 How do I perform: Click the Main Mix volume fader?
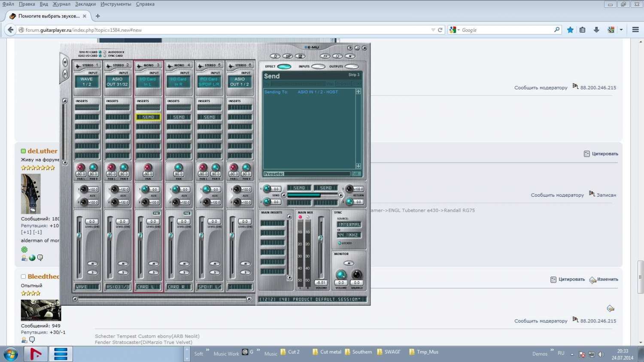coord(320,238)
